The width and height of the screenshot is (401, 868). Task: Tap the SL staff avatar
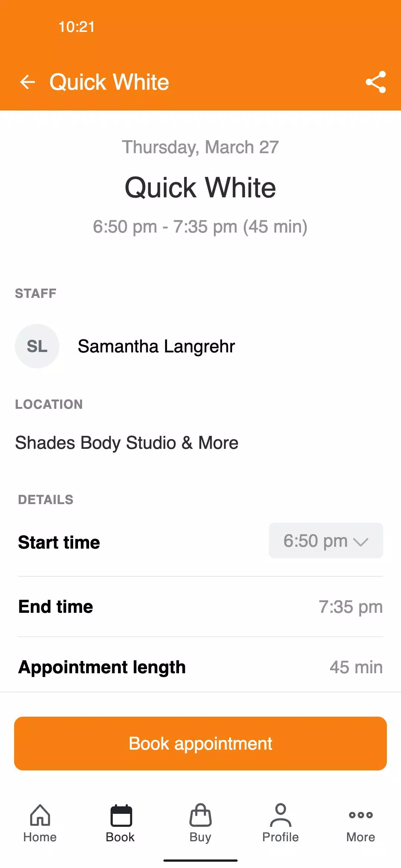[x=37, y=346]
